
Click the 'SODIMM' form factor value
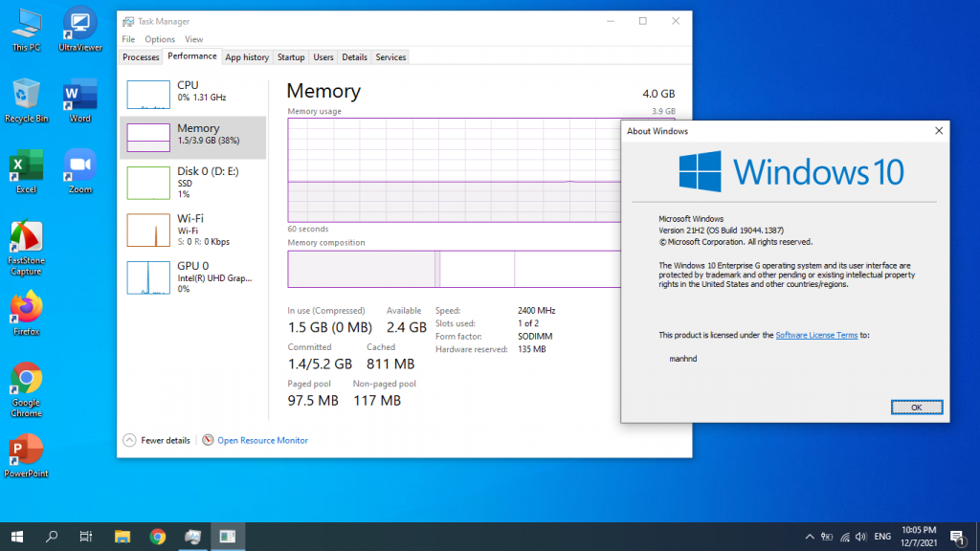535,336
